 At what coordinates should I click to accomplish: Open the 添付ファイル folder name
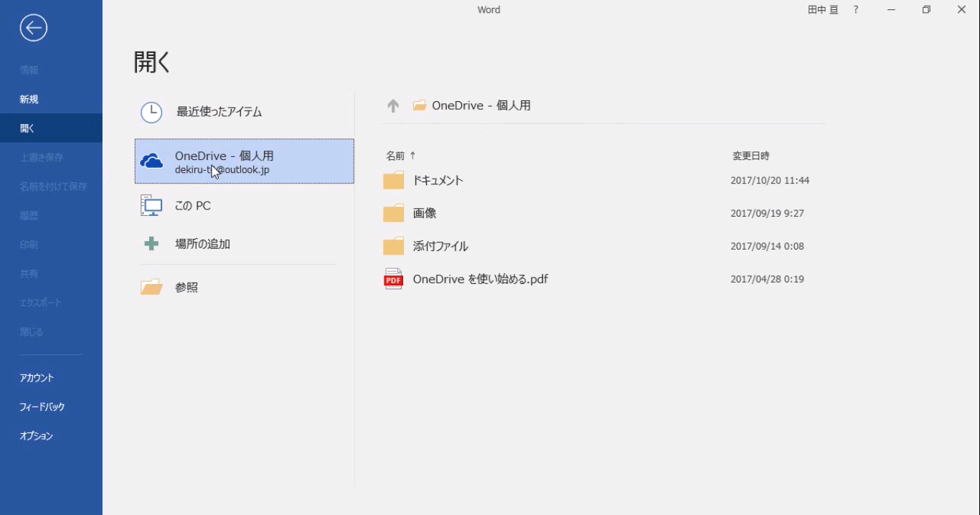coord(440,247)
